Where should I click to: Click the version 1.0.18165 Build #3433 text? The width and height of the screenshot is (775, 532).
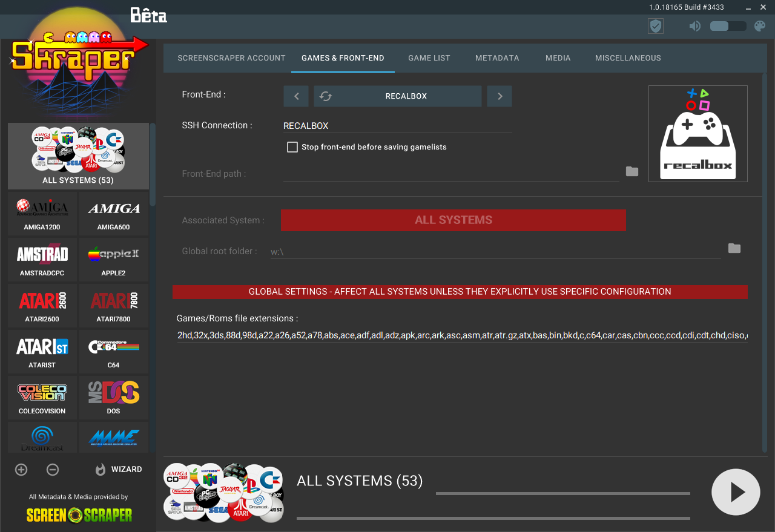(686, 7)
